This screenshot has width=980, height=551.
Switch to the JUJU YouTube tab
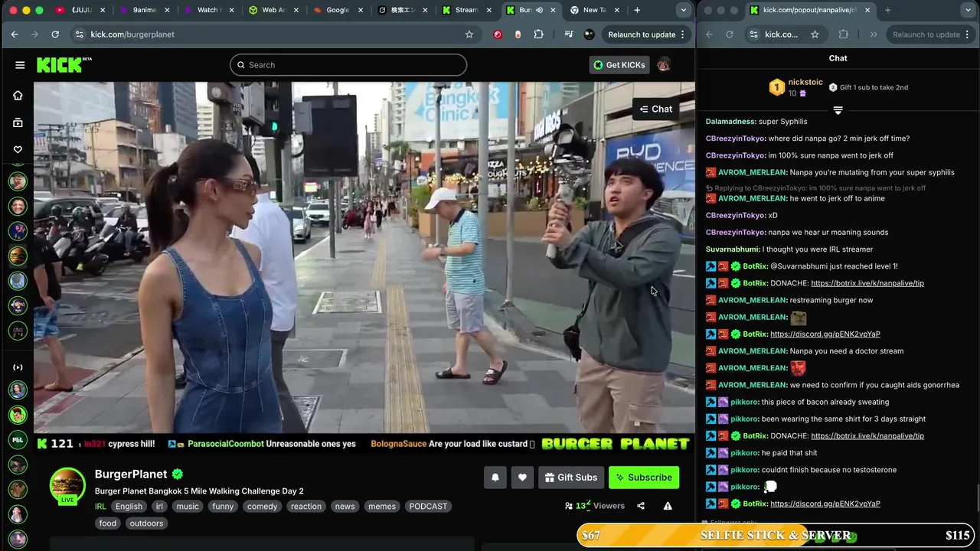(80, 10)
